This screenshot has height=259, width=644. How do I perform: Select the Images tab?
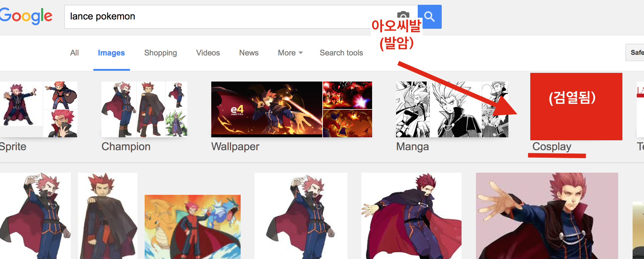[111, 53]
